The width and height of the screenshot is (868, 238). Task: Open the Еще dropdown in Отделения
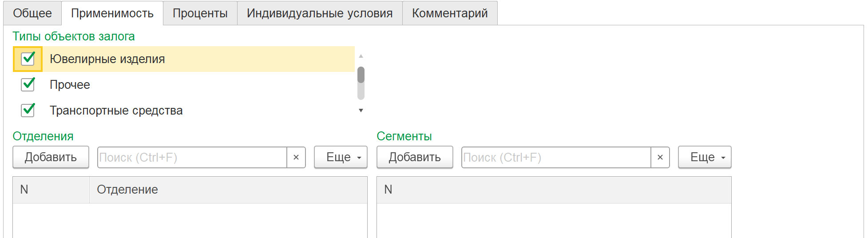(341, 157)
